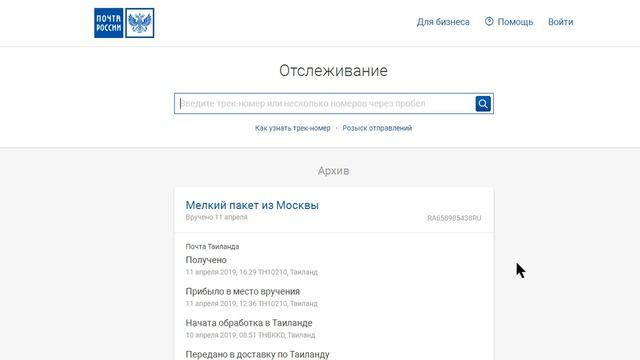Click the Архив section heading
Screen dimensions: 640x360
(333, 171)
